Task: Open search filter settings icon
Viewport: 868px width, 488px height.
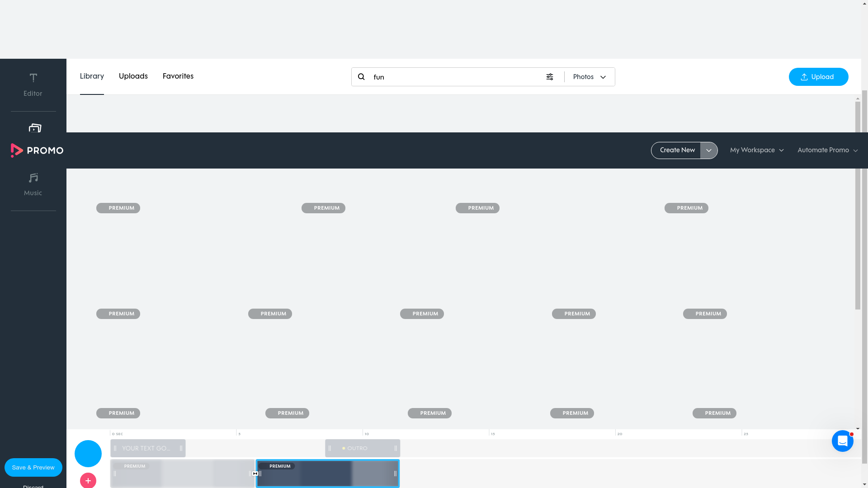Action: (550, 77)
